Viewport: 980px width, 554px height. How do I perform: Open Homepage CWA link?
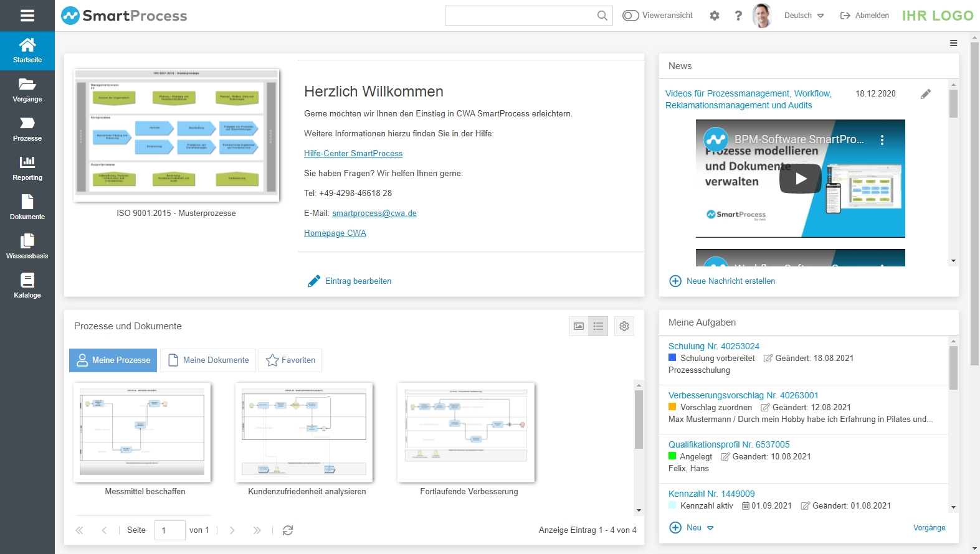335,233
